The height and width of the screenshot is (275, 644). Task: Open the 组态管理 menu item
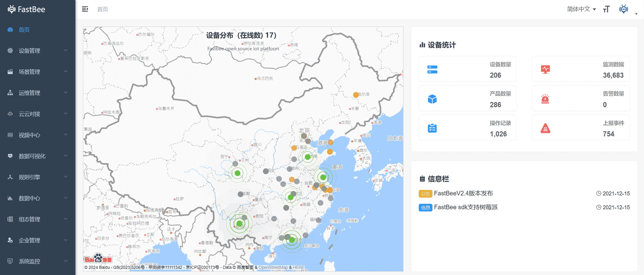click(38, 219)
